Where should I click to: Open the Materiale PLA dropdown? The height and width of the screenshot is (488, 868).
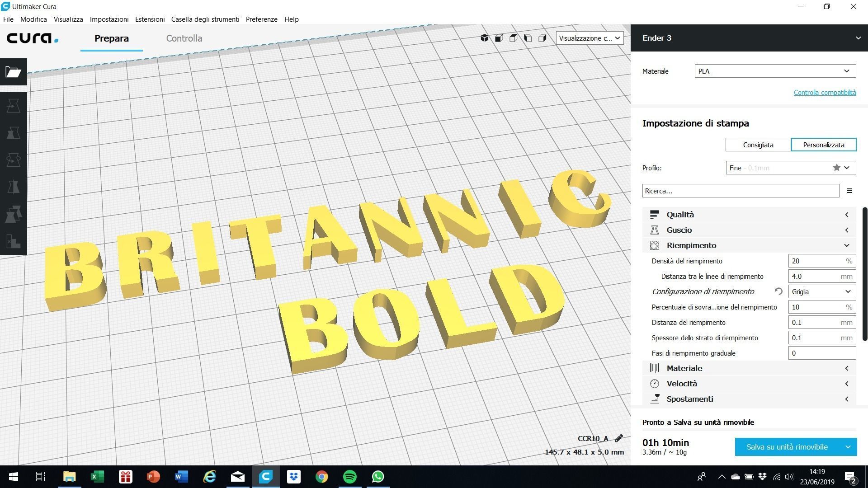(x=775, y=71)
